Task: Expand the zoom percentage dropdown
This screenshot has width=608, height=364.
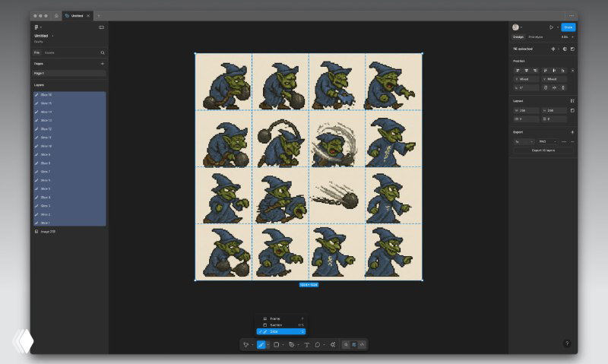Action: click(x=567, y=37)
